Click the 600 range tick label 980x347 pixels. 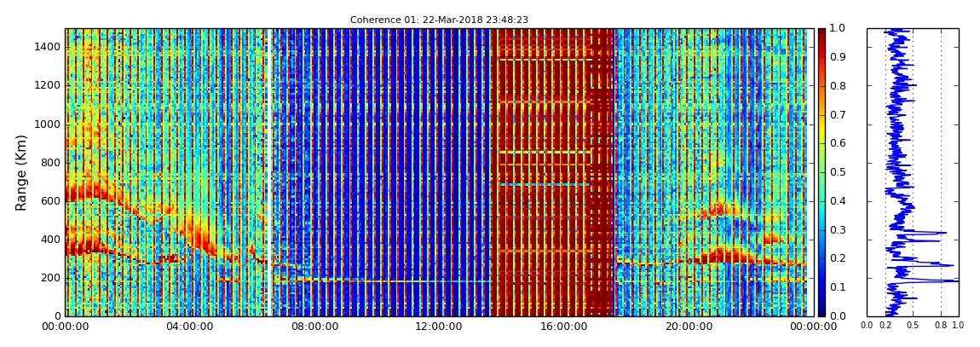51,201
